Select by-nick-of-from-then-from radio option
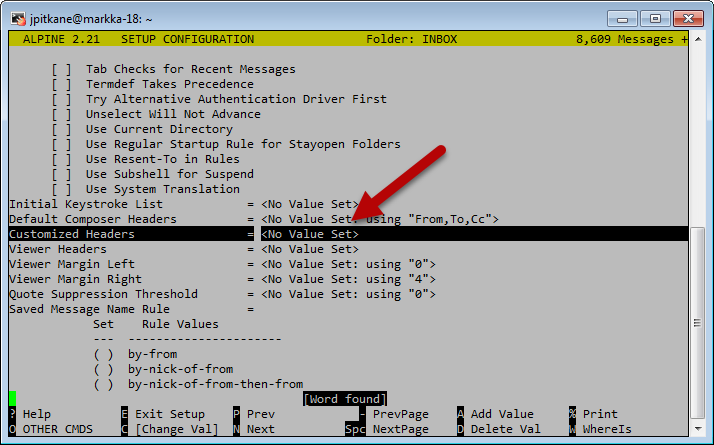 pos(103,384)
